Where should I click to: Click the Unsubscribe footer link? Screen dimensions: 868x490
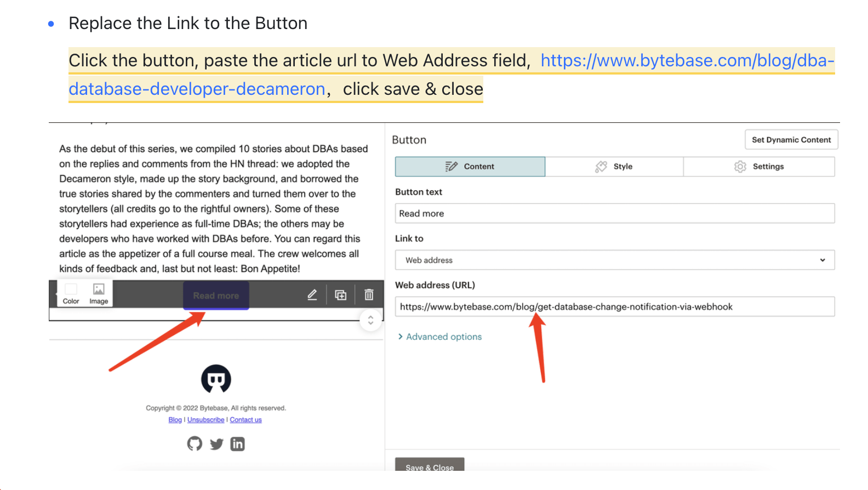[x=206, y=420]
